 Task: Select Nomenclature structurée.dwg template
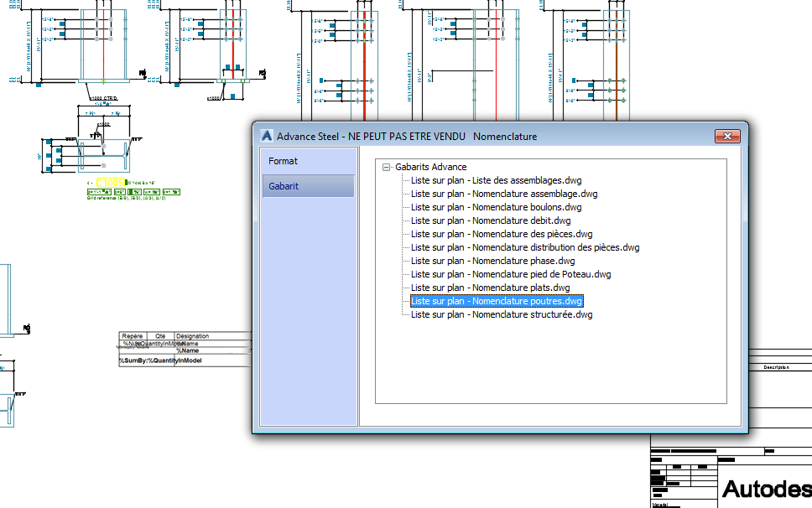[502, 314]
